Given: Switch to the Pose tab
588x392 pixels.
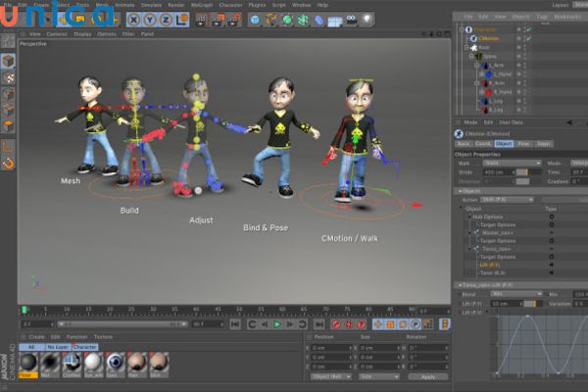Looking at the screenshot, I should (524, 143).
